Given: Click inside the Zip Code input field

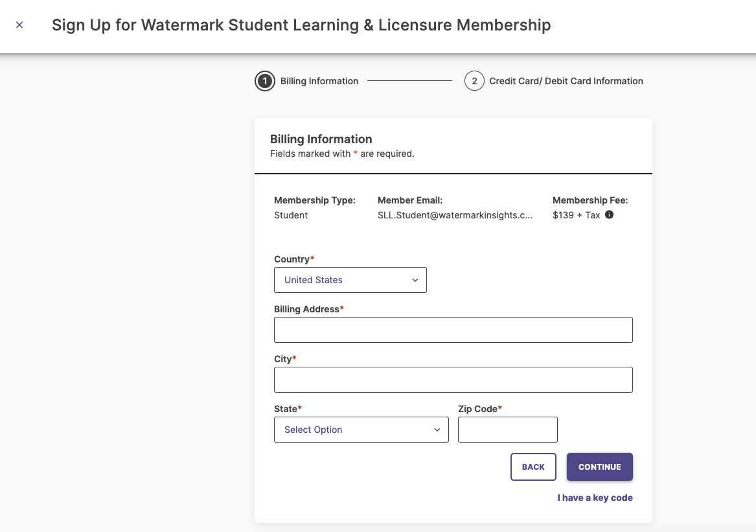Looking at the screenshot, I should point(507,430).
